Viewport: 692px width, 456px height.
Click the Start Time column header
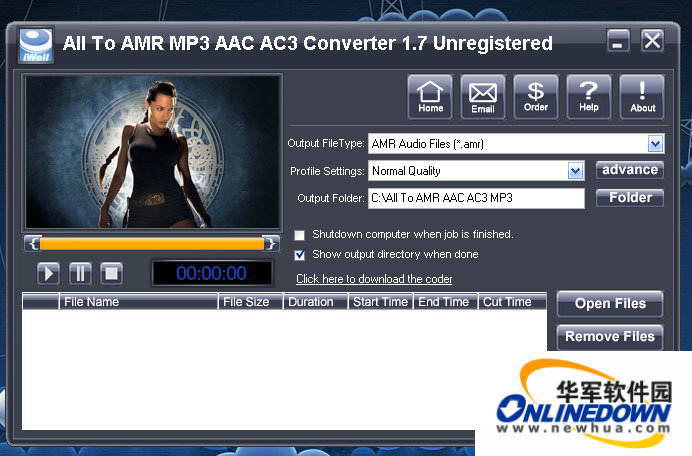coord(380,302)
